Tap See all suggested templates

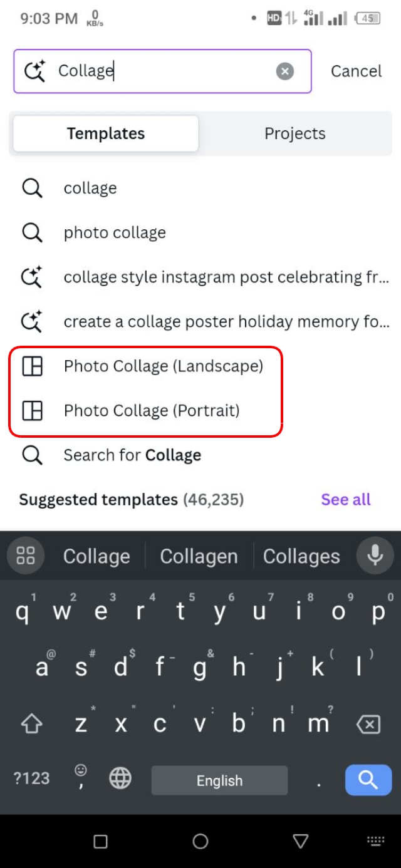[345, 499]
